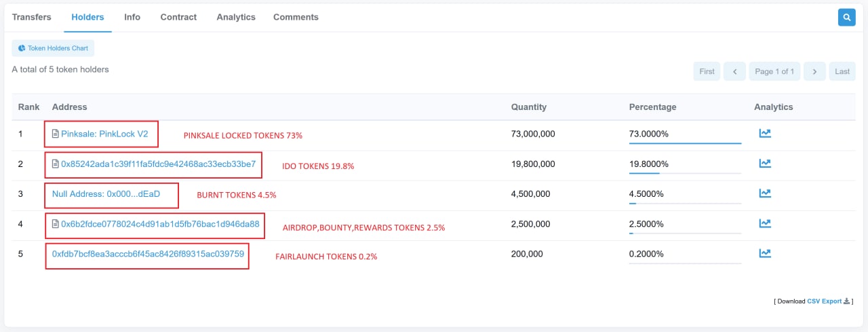Click the 4.5000% percentage bar
868x332 pixels.
(685, 203)
